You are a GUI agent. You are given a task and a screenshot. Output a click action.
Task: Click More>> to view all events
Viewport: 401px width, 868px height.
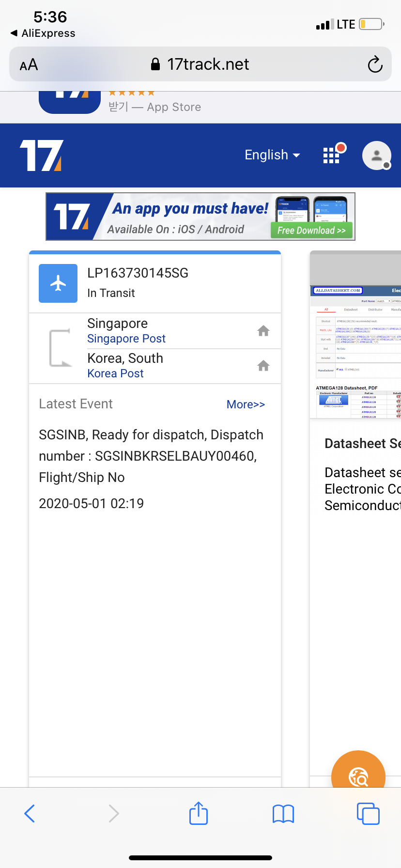(246, 404)
